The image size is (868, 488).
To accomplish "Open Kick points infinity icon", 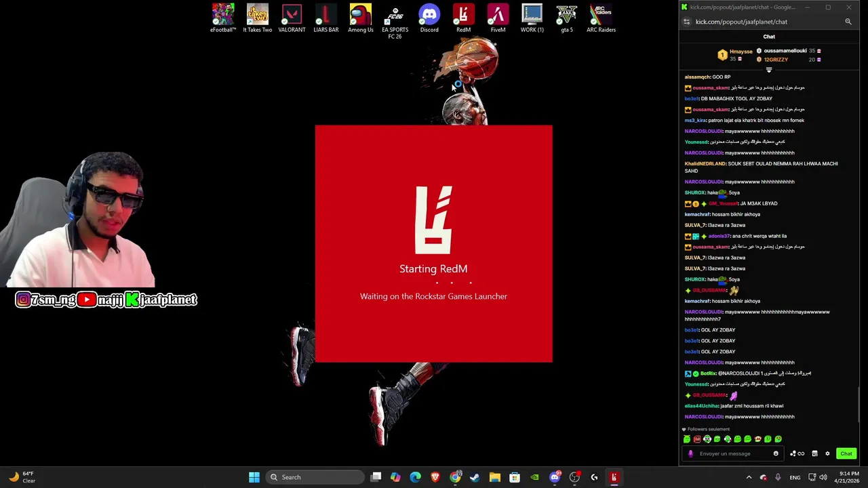I will pyautogui.click(x=801, y=453).
